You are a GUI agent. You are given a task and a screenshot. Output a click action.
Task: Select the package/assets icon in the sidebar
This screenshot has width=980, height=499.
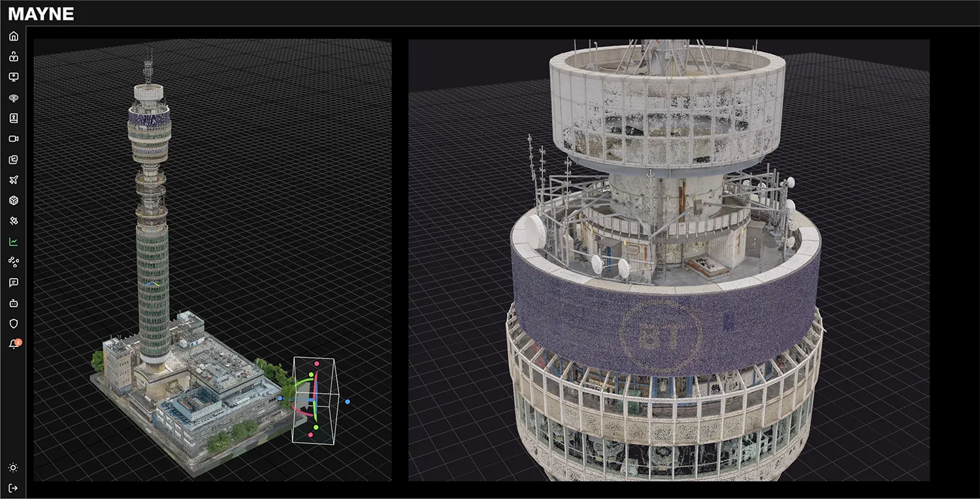click(x=14, y=57)
